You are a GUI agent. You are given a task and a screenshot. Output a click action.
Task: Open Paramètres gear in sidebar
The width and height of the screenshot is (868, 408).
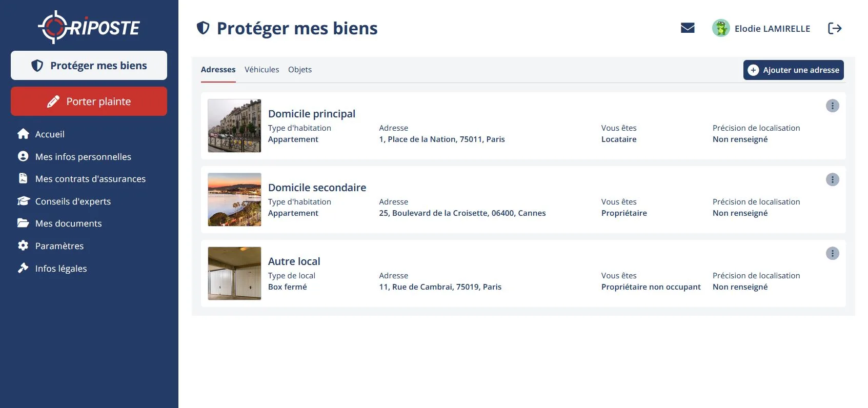[x=23, y=246]
